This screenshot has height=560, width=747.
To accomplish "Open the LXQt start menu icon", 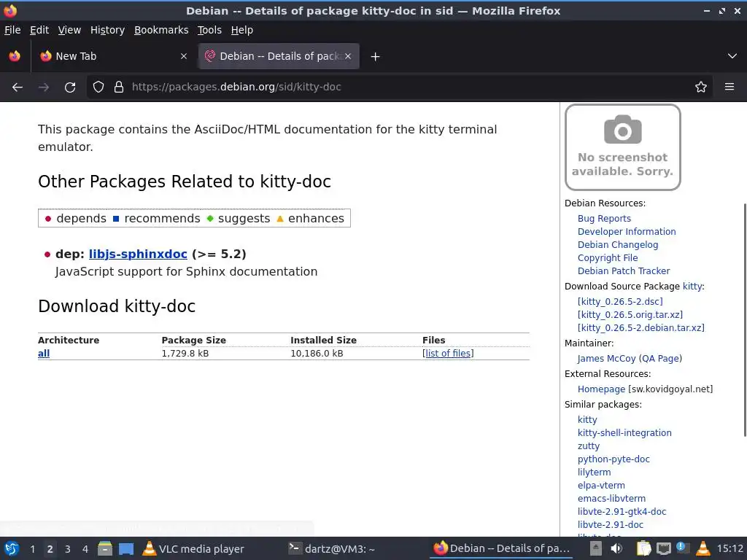I will click(12, 548).
